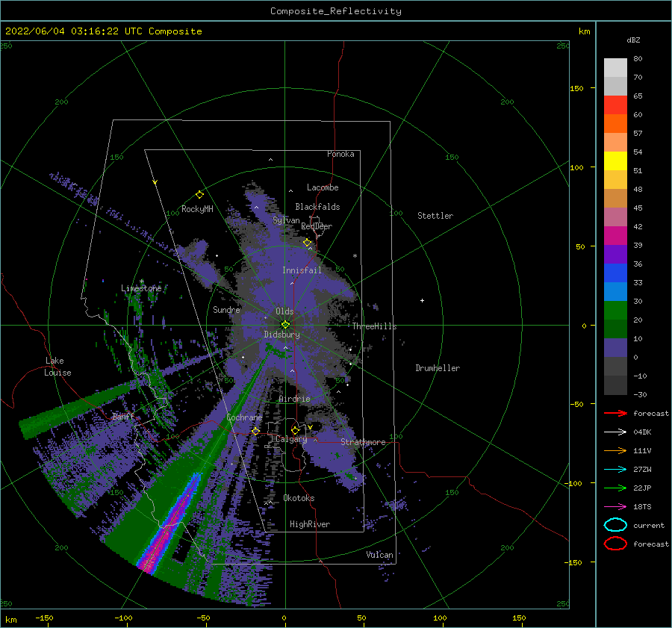Click the HighRiver city label
This screenshot has height=628, width=672.
[310, 524]
